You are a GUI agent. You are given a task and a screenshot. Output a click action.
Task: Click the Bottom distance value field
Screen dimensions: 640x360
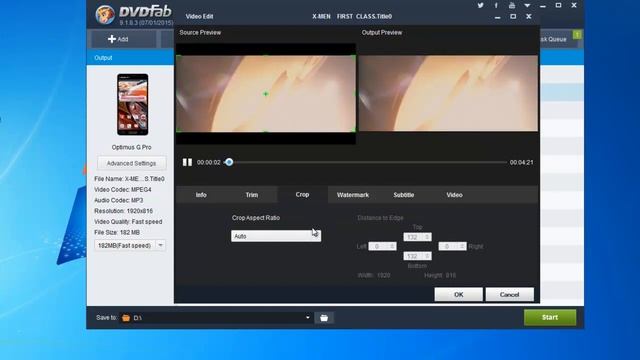[x=417, y=256]
